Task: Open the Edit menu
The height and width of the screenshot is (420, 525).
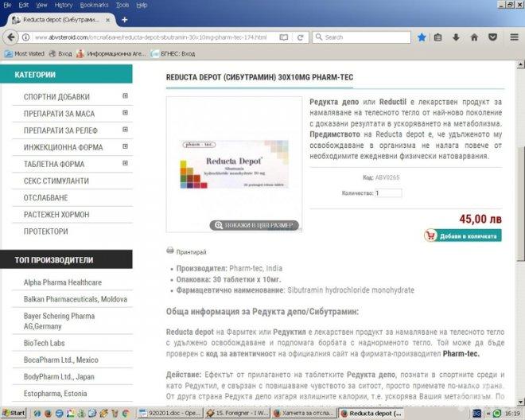Action: [x=24, y=5]
